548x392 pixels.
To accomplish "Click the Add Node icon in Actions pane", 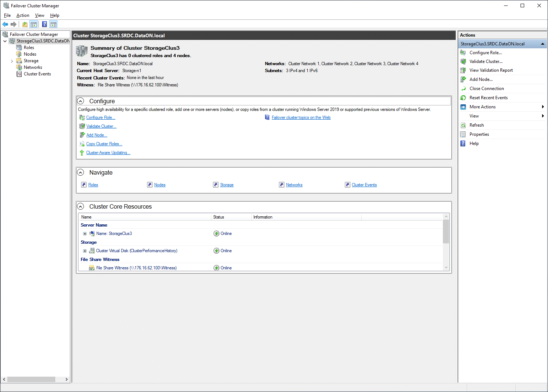I will (463, 79).
